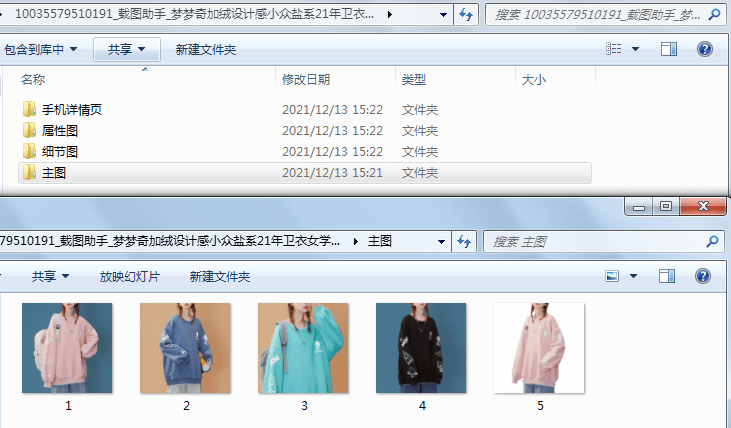Expand the 包含到库中 dropdown menu
This screenshot has height=428, width=731.
point(41,49)
